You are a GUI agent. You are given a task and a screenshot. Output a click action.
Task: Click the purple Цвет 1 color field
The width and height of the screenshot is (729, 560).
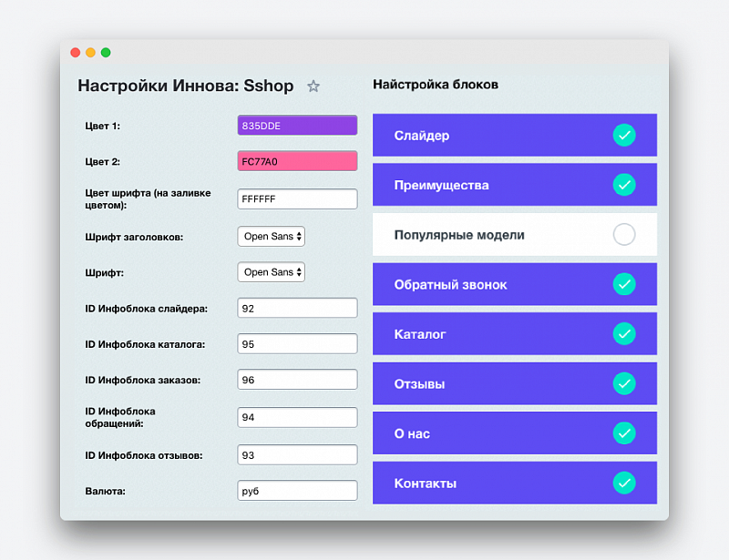click(297, 125)
